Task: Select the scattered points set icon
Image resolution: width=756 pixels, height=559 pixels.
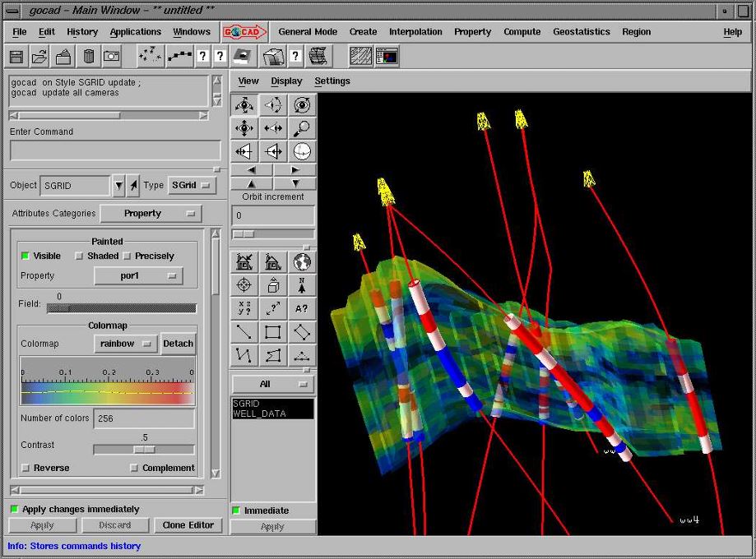Action: tap(150, 57)
